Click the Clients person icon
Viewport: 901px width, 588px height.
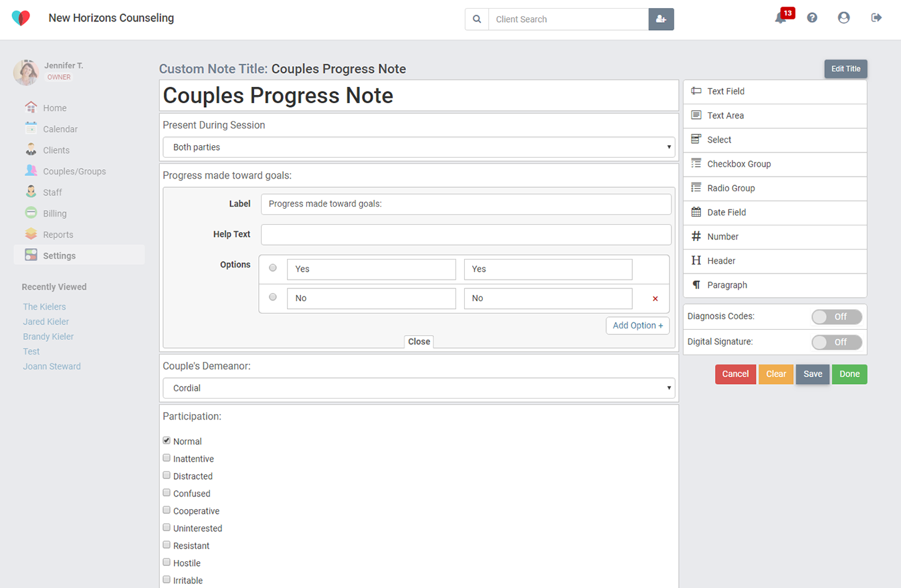coord(31,150)
